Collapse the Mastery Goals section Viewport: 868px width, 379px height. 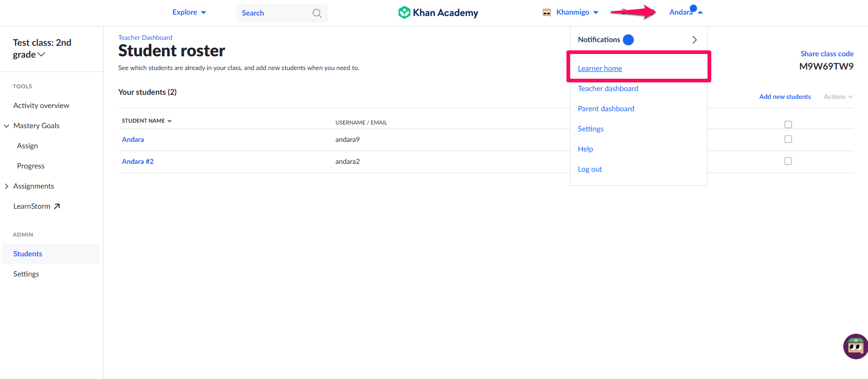(6, 126)
